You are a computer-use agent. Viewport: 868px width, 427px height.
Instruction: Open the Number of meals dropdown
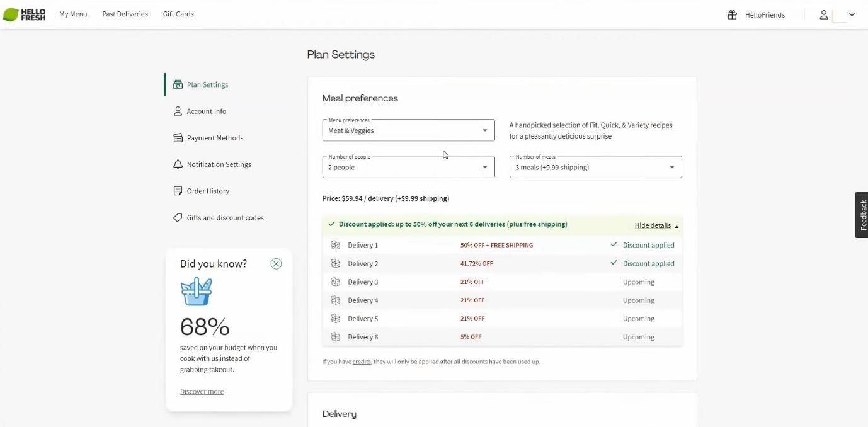pyautogui.click(x=595, y=167)
